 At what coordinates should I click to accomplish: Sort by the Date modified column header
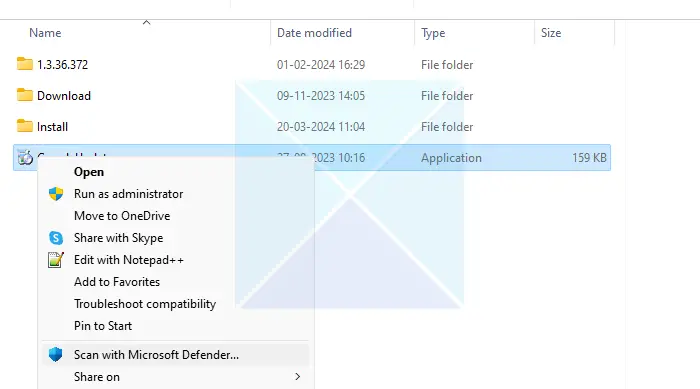(314, 33)
